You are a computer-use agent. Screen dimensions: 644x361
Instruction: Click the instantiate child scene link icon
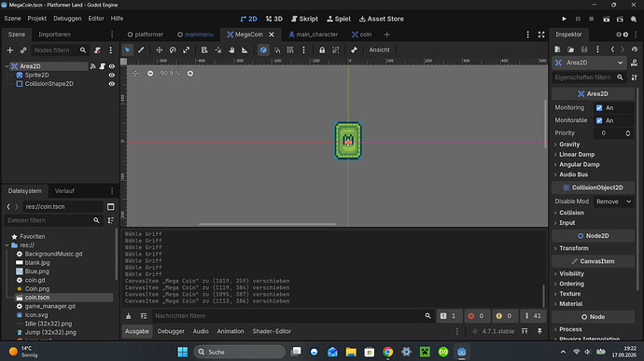coord(23,50)
